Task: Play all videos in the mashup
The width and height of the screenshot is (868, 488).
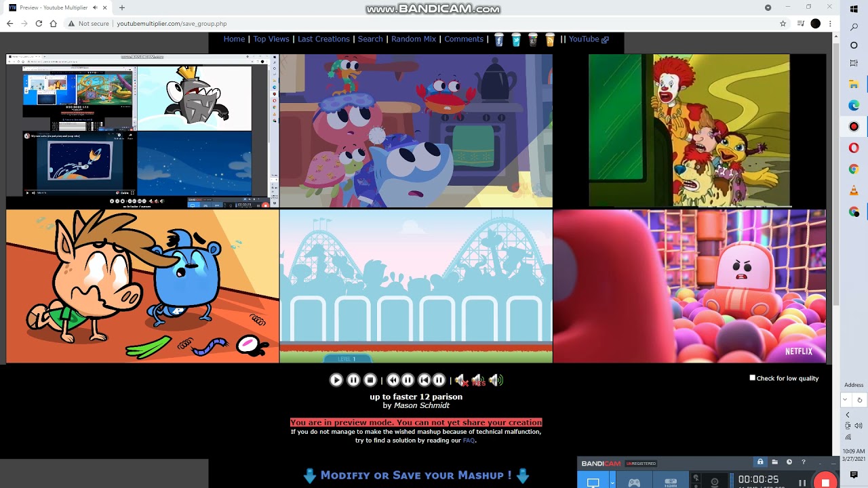Action: pos(336,380)
